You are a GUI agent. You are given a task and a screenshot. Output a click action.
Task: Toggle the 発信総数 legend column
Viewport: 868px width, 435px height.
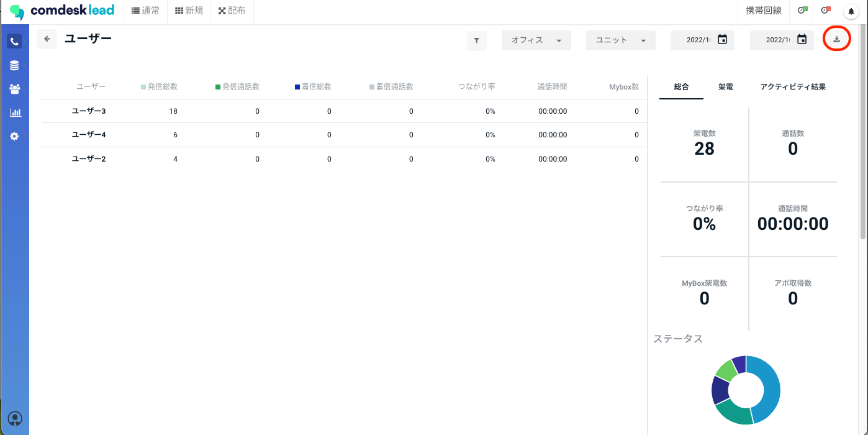pos(159,87)
